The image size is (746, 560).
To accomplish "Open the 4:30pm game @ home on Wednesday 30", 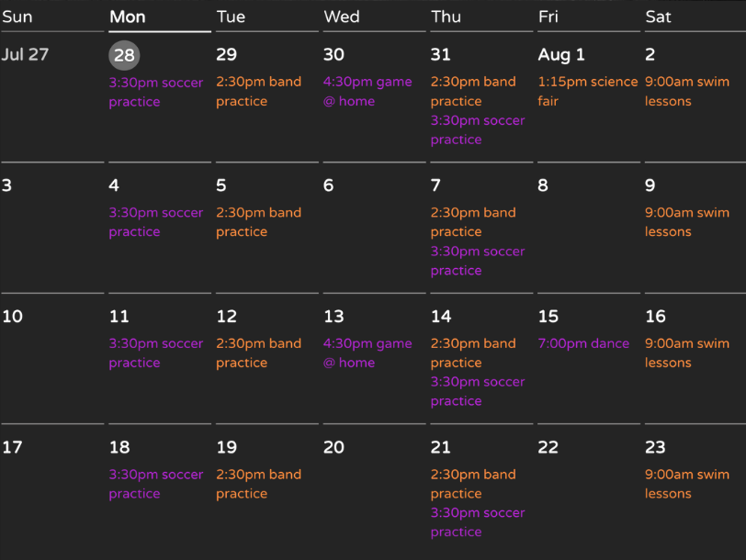I will point(367,91).
